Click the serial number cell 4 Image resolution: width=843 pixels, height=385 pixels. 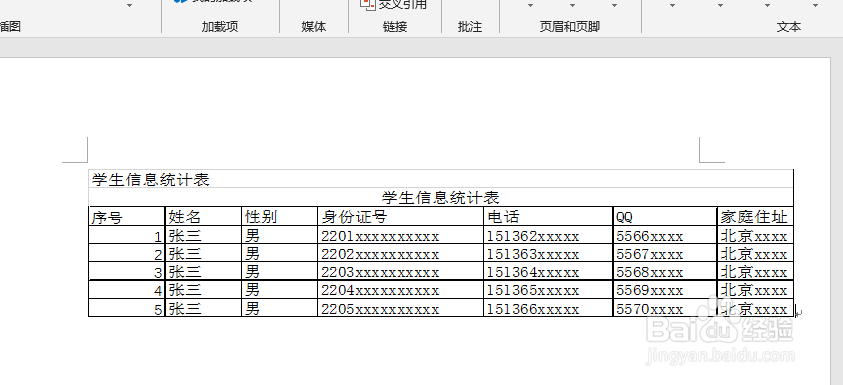point(126,290)
